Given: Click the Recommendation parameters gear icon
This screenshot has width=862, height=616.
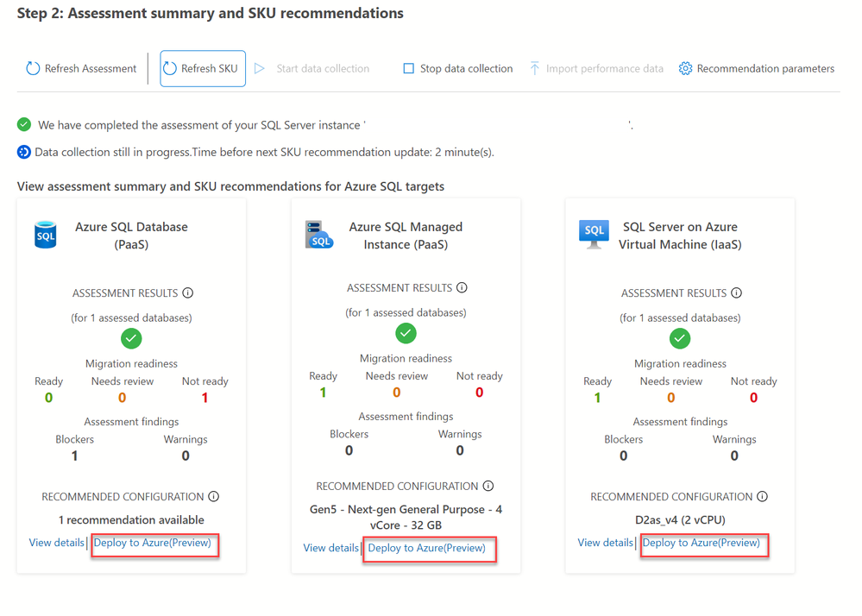Looking at the screenshot, I should [x=685, y=68].
